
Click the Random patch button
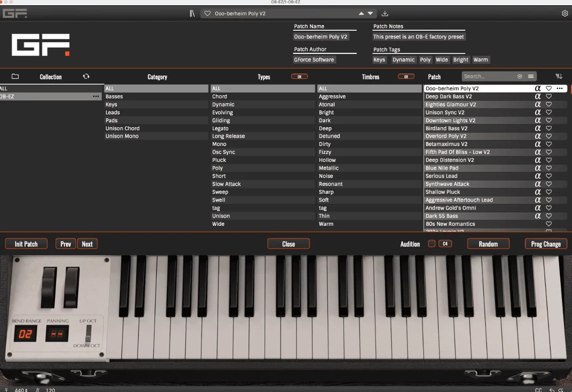click(488, 244)
